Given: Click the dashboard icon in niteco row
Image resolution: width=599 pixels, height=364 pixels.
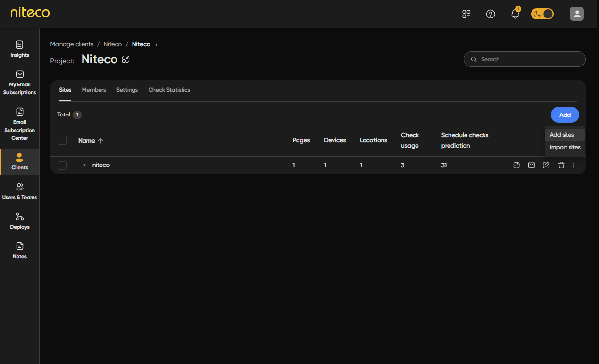Looking at the screenshot, I should coord(516,165).
